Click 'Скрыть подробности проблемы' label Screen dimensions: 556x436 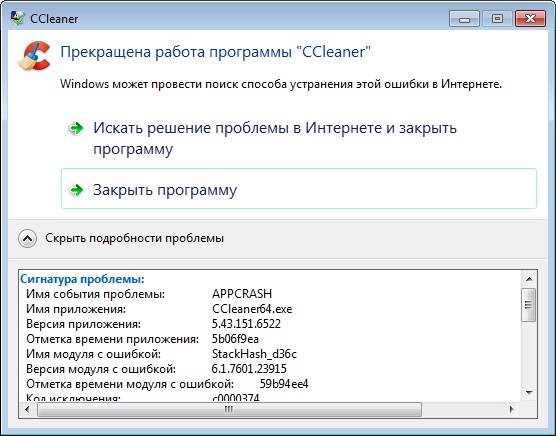coord(134,238)
